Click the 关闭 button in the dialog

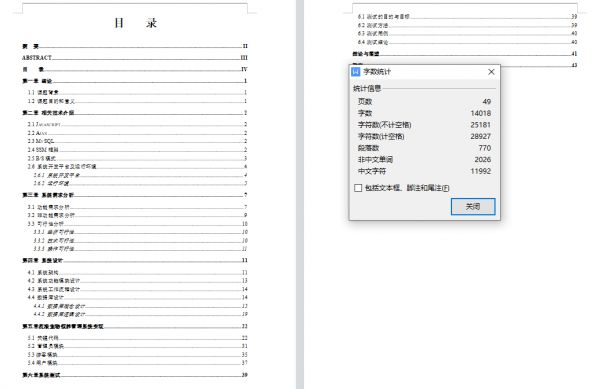473,207
